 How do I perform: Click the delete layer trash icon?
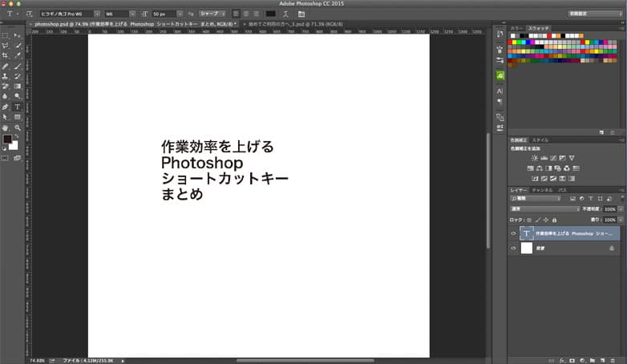point(613,361)
